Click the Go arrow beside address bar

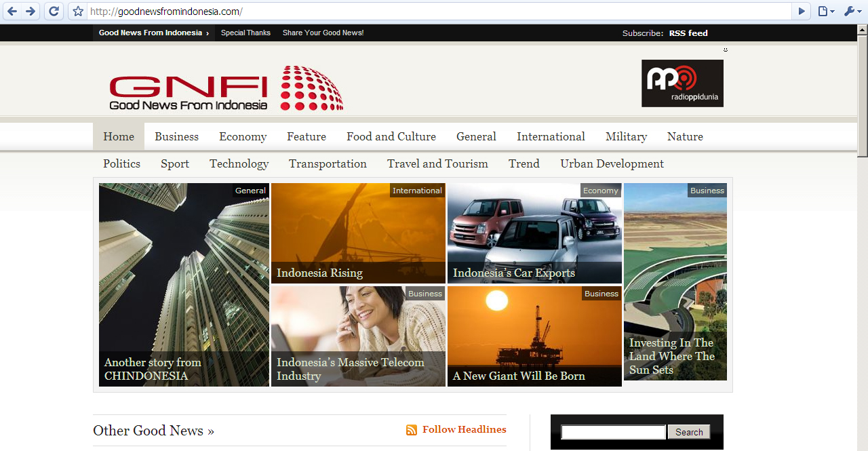802,12
